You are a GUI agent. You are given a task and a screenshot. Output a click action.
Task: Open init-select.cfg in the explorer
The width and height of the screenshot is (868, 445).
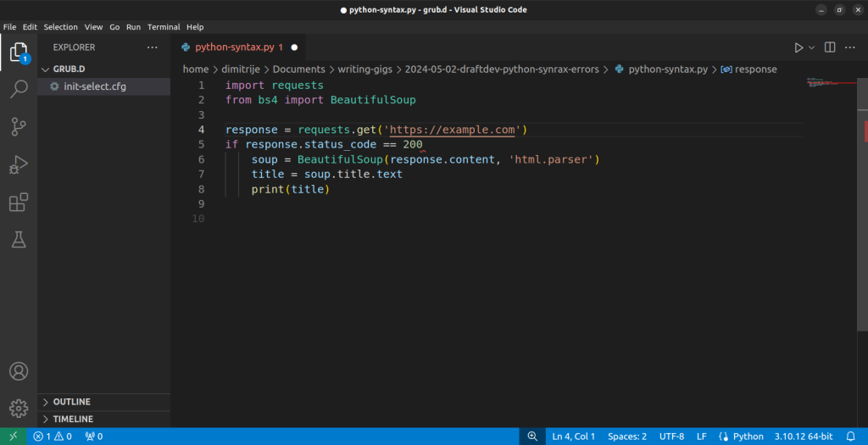[x=94, y=86]
